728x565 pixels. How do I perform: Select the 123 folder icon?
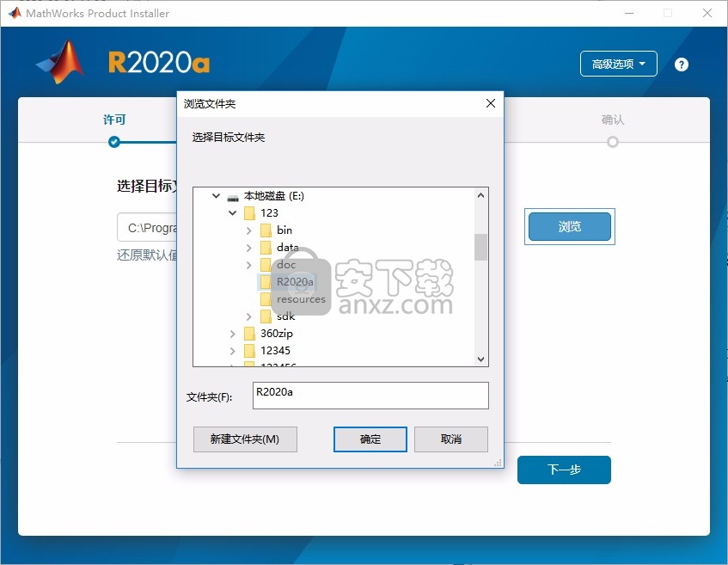coord(249,213)
